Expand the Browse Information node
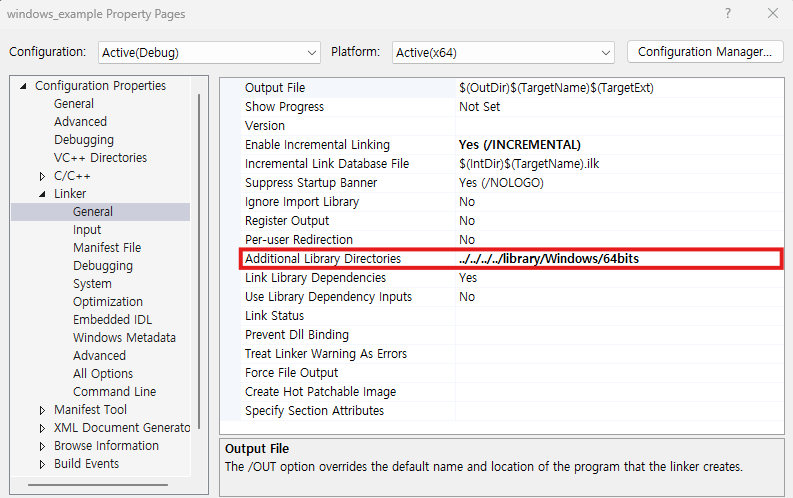 tap(42, 446)
